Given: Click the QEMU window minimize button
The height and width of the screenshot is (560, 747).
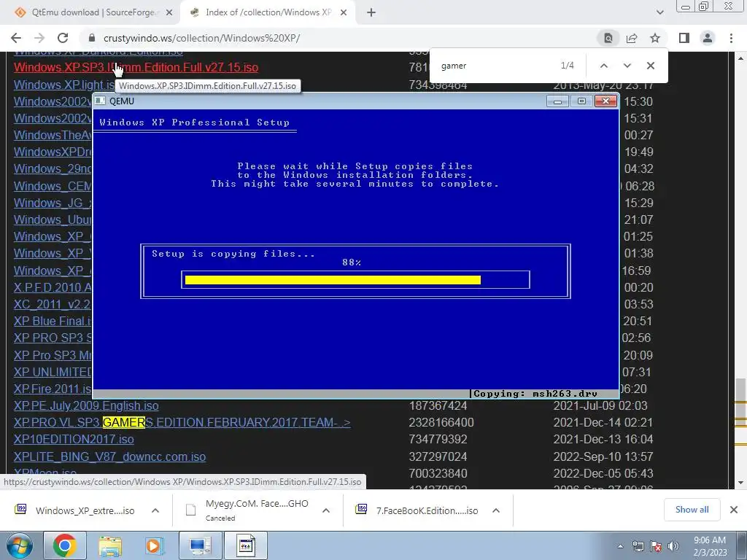Looking at the screenshot, I should [x=557, y=101].
